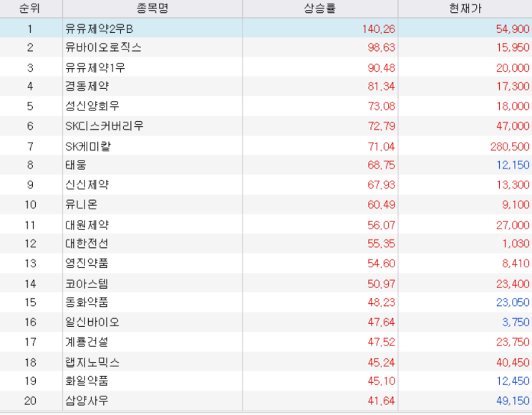Select the 영진약품 entry
The image size is (532, 415).
click(x=87, y=263)
